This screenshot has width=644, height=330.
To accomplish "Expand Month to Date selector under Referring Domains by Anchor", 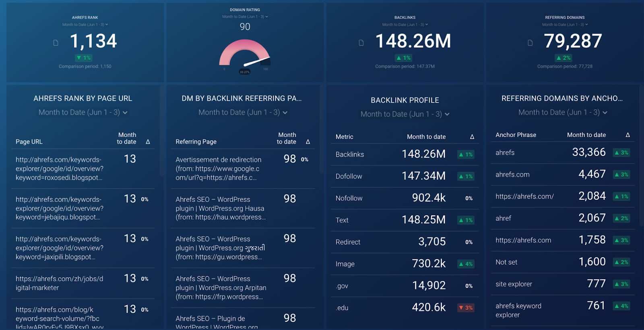I will pos(563,112).
